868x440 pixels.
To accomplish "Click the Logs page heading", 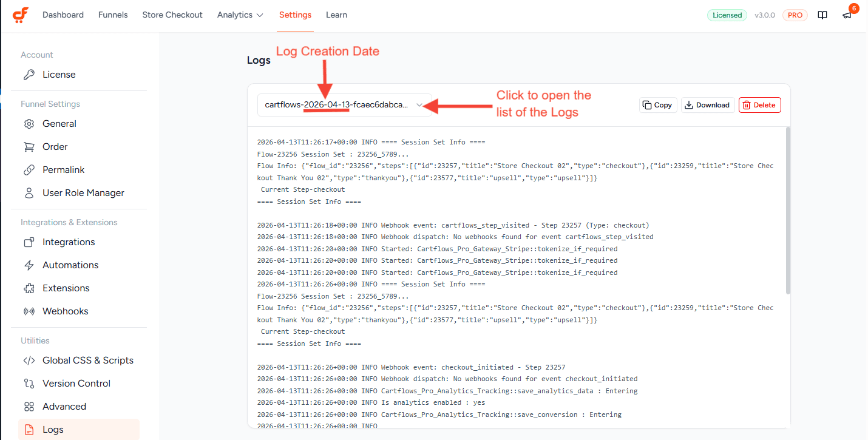I will tap(259, 60).
